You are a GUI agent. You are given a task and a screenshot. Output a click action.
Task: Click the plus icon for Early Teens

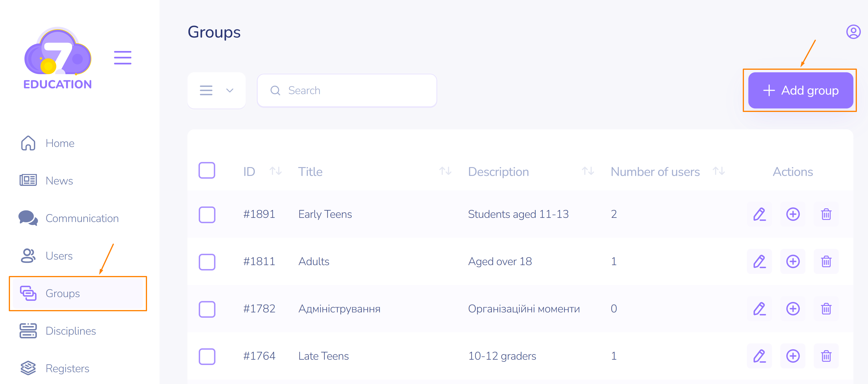(x=793, y=214)
